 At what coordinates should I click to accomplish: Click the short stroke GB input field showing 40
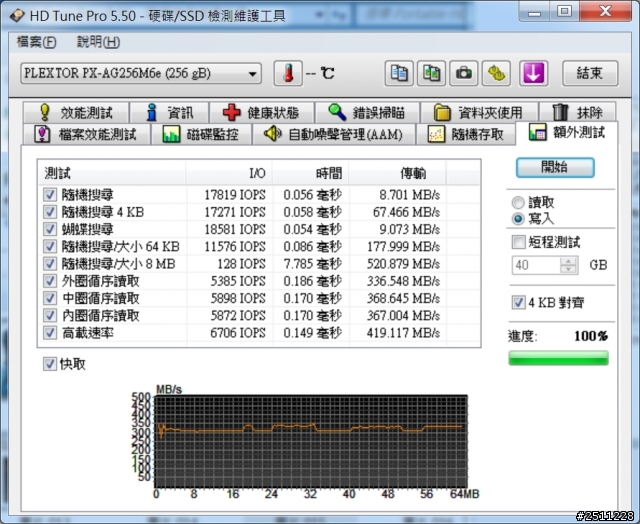pos(536,265)
